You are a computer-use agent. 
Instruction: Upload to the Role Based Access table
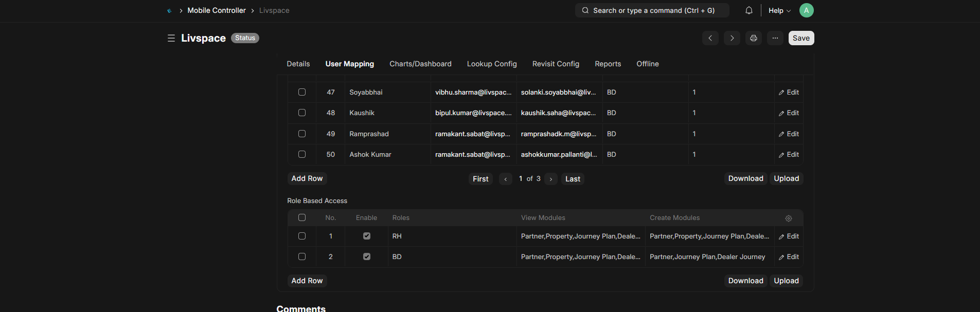[787, 281]
